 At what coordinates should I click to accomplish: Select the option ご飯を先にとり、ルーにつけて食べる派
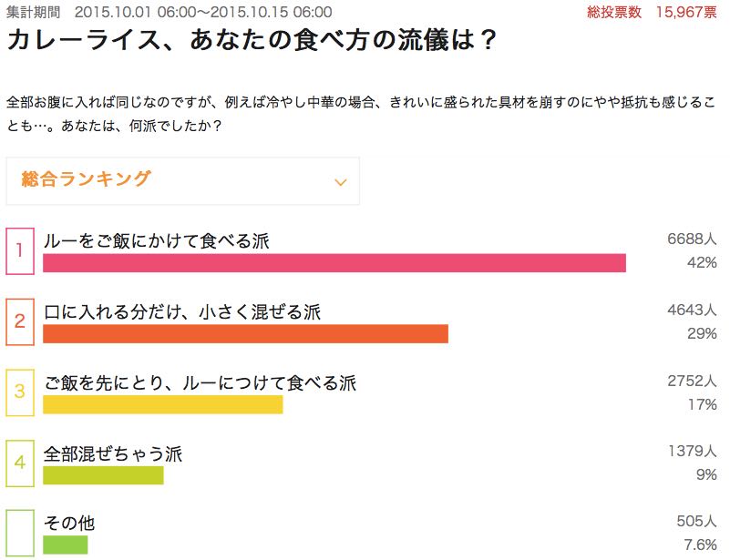click(200, 383)
